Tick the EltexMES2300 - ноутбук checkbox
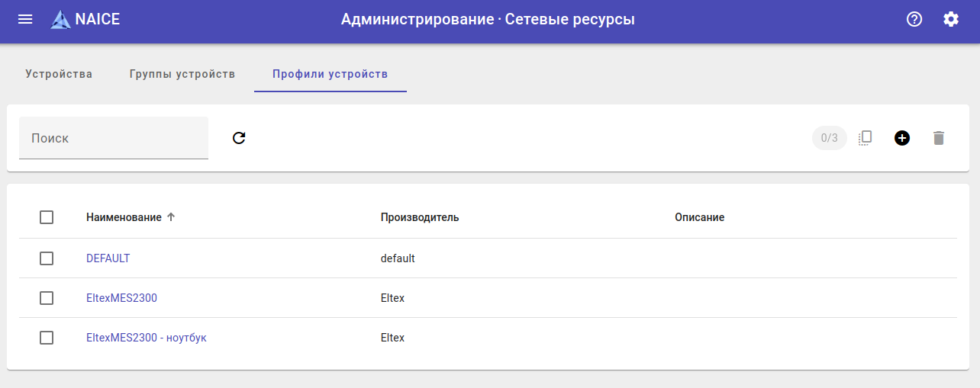 tap(47, 338)
